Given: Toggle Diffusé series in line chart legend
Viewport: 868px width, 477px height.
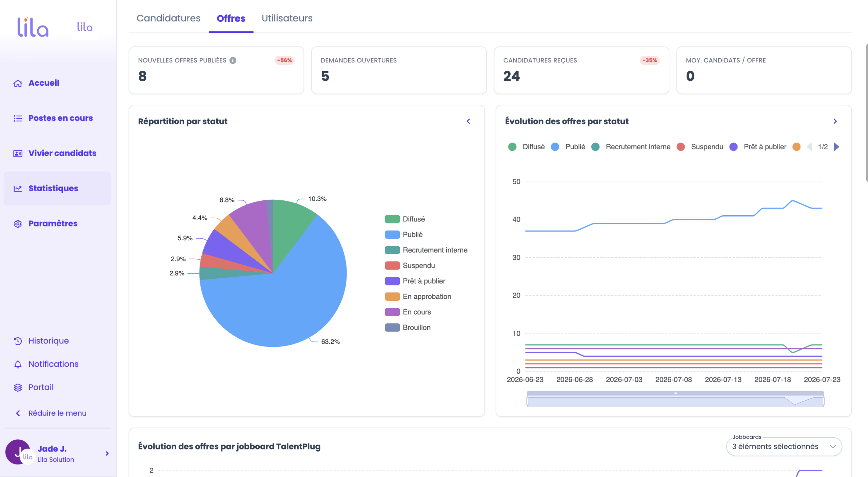Looking at the screenshot, I should (x=526, y=147).
